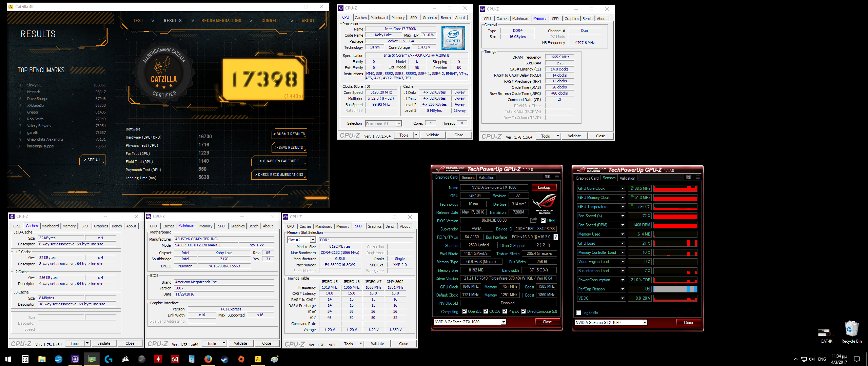The height and width of the screenshot is (366, 868).
Task: Click SAVE RESULTS in Catzilla
Action: 289,147
